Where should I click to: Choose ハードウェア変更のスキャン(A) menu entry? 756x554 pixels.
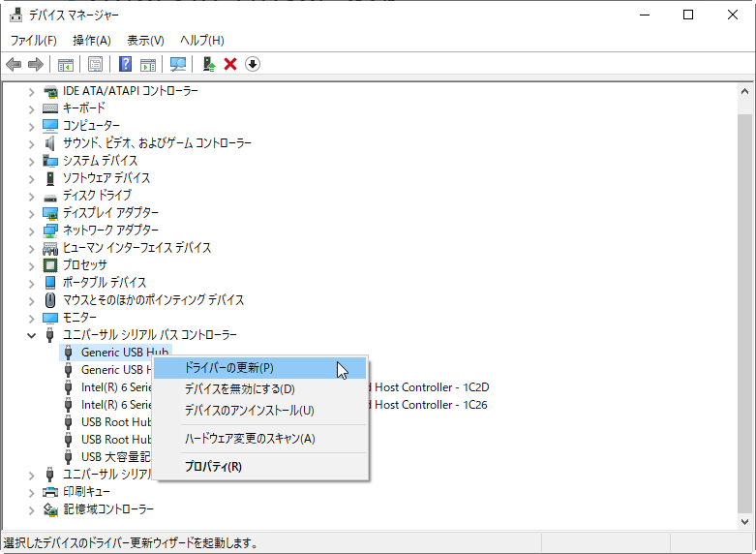[x=250, y=439]
